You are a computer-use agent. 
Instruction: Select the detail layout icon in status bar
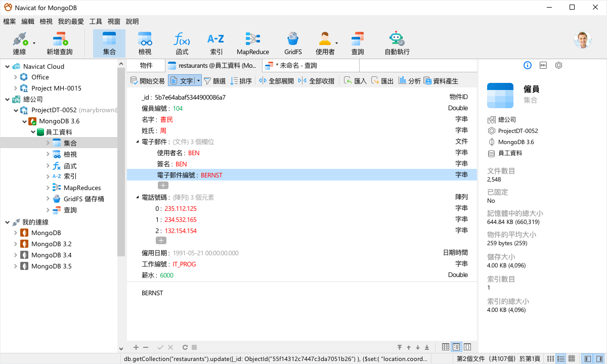(561, 358)
